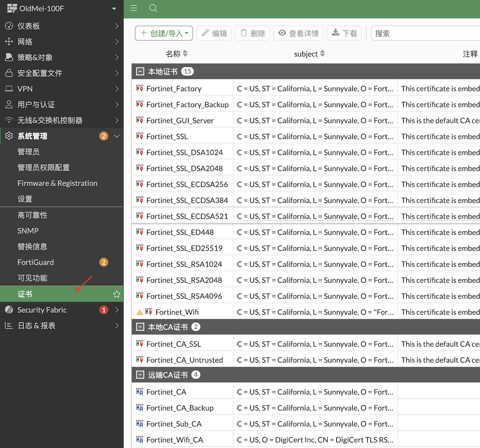Select the Fortinet_CA_Untrusted certificate name
480x448 pixels.
(x=185, y=360)
